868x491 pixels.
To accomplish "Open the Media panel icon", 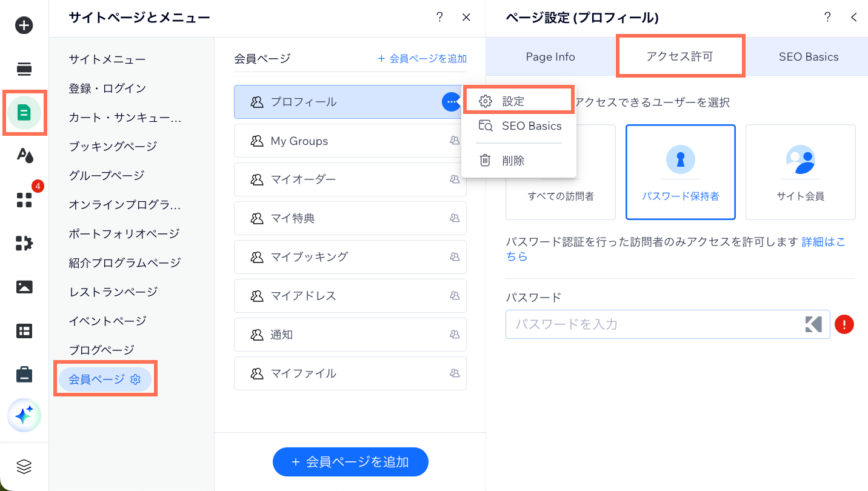I will coord(24,287).
